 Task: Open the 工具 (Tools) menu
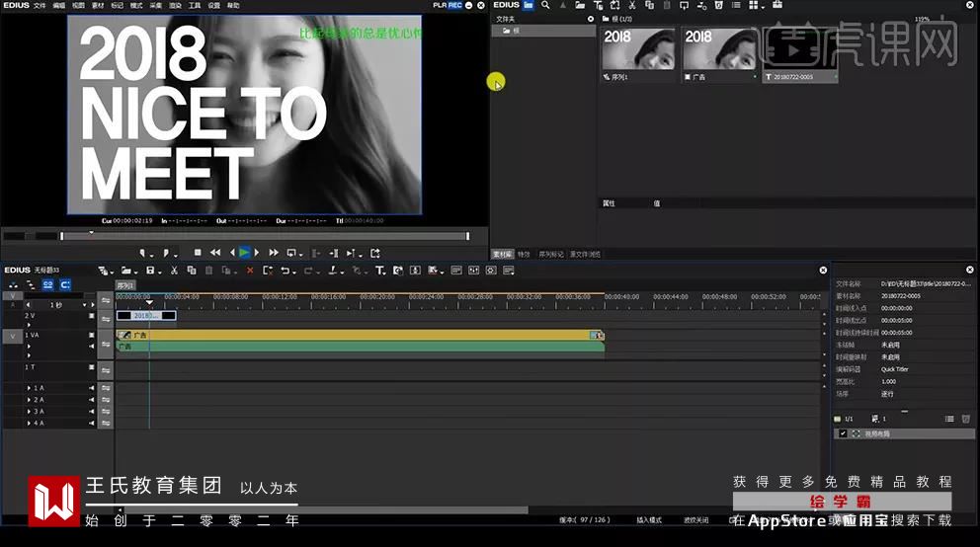click(x=195, y=5)
